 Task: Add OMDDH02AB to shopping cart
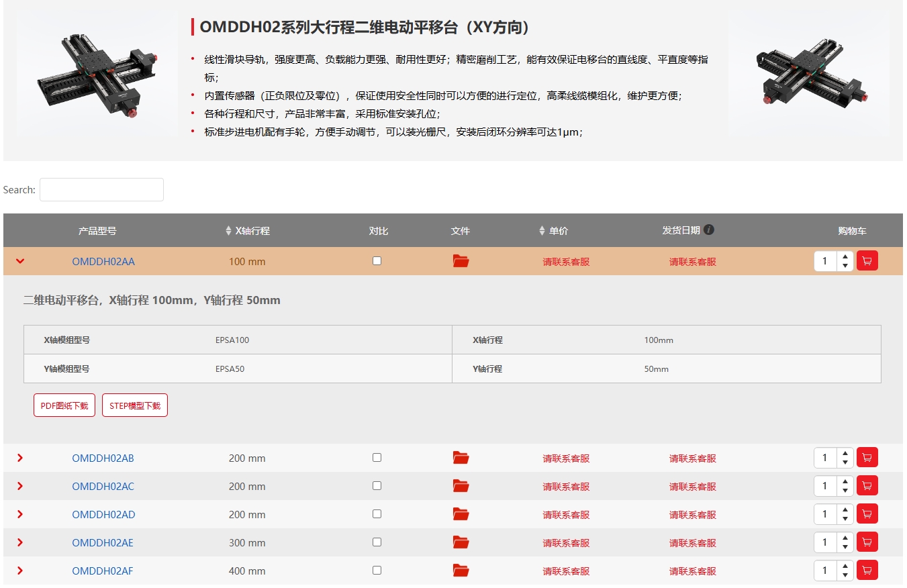click(x=867, y=458)
